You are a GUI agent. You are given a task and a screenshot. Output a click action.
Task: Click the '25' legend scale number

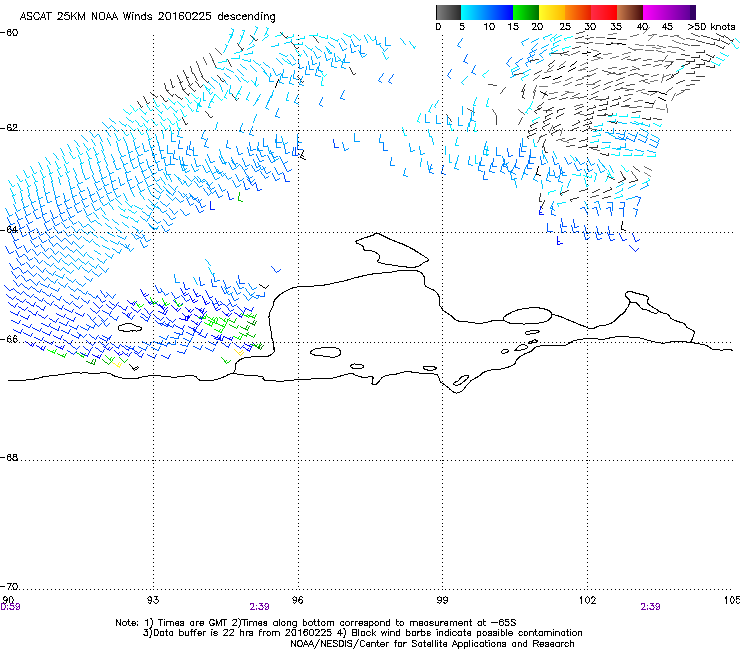click(x=565, y=27)
